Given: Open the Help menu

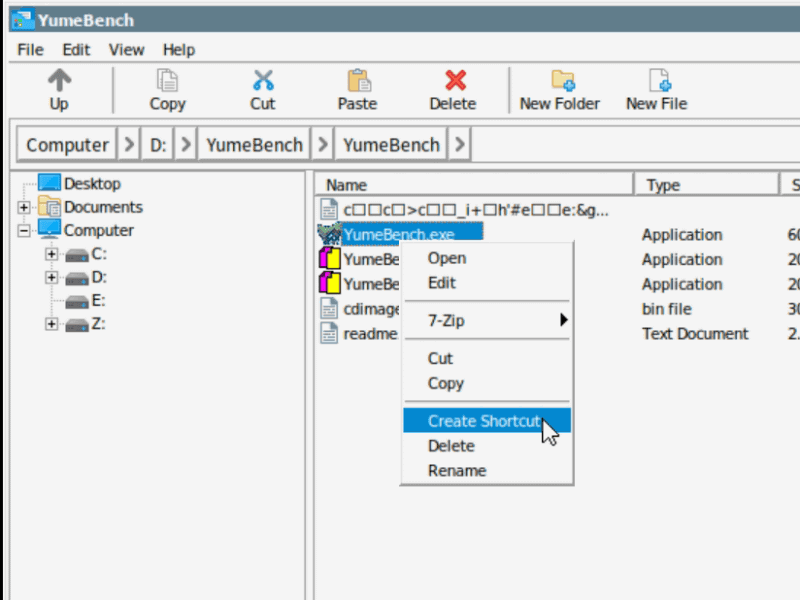Looking at the screenshot, I should (x=179, y=49).
